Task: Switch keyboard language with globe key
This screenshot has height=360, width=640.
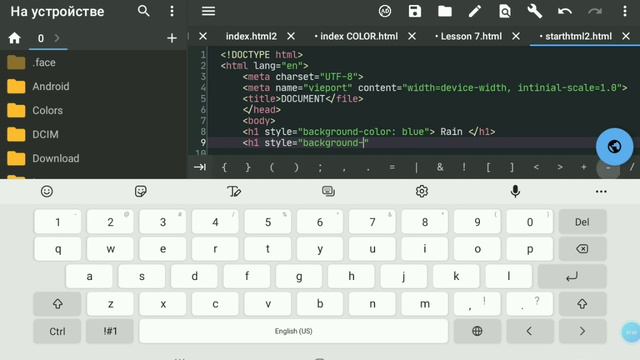Action: click(477, 331)
